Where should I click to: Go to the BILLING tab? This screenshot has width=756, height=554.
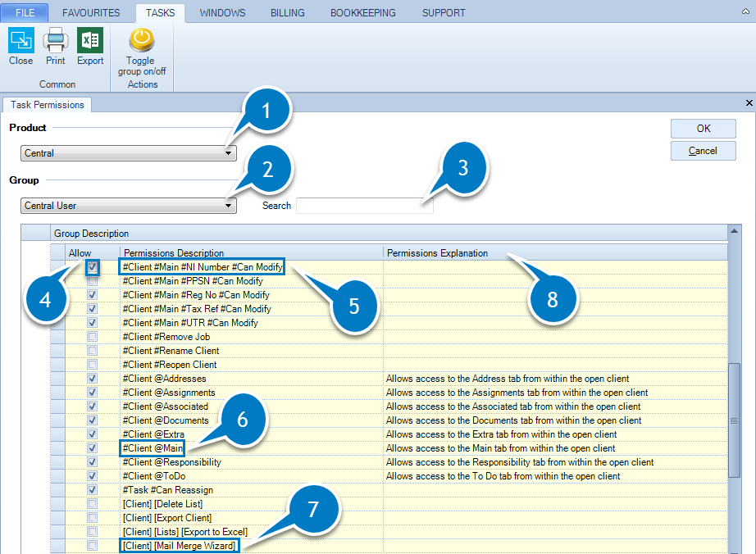pyautogui.click(x=287, y=13)
